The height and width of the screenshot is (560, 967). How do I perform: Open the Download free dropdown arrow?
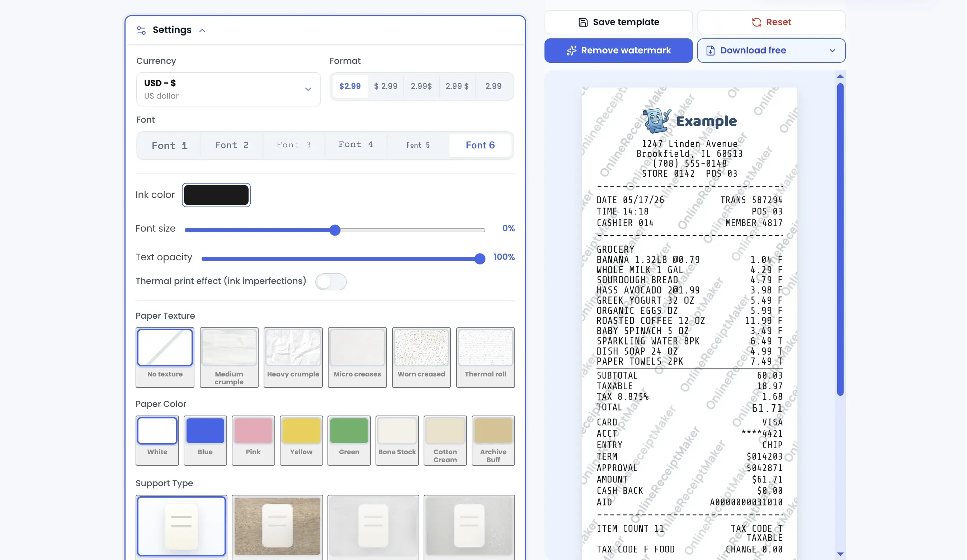tap(832, 51)
